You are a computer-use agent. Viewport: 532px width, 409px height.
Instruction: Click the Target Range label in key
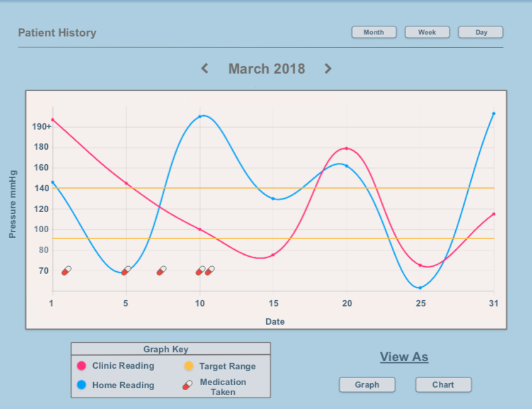(x=227, y=366)
